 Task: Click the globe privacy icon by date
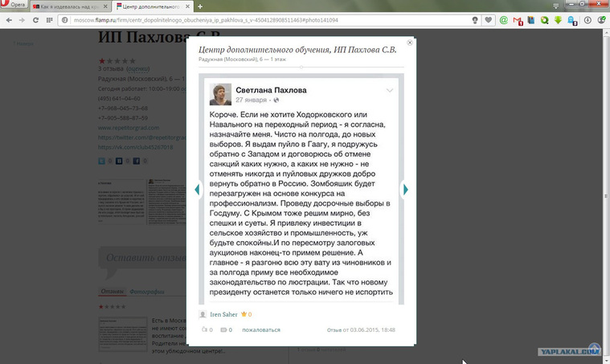point(276,100)
